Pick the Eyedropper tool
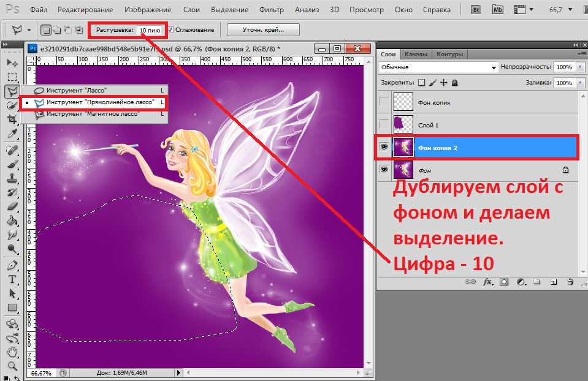 click(12, 134)
